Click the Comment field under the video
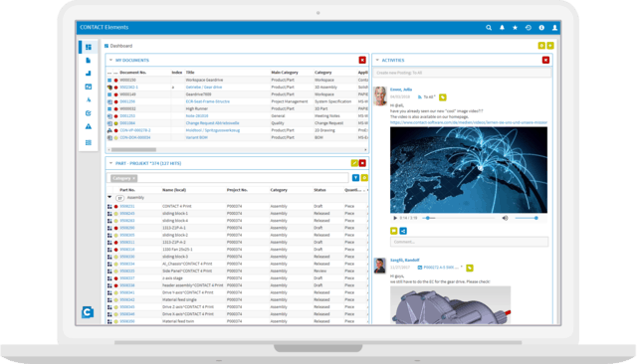 pos(469,242)
